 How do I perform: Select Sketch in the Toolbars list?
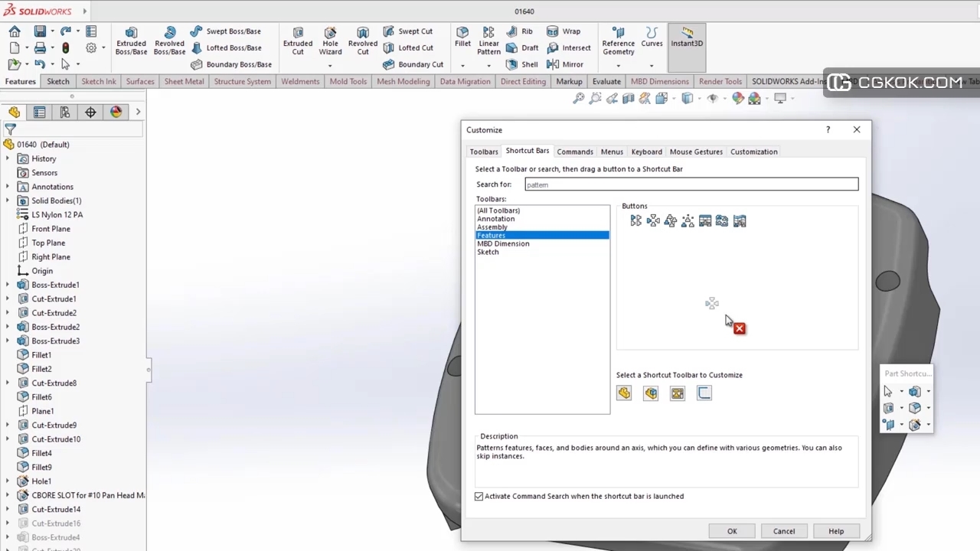[x=488, y=252]
